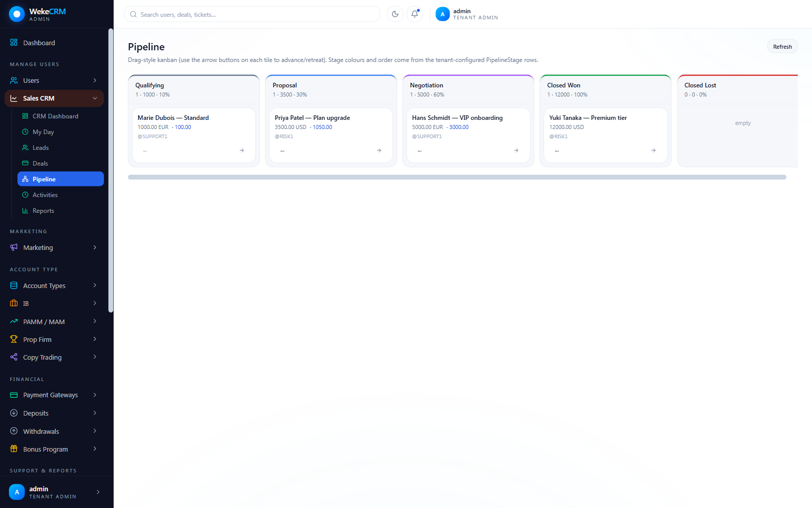The width and height of the screenshot is (812, 508).
Task: Expand the Users menu chevron
Action: click(x=95, y=80)
